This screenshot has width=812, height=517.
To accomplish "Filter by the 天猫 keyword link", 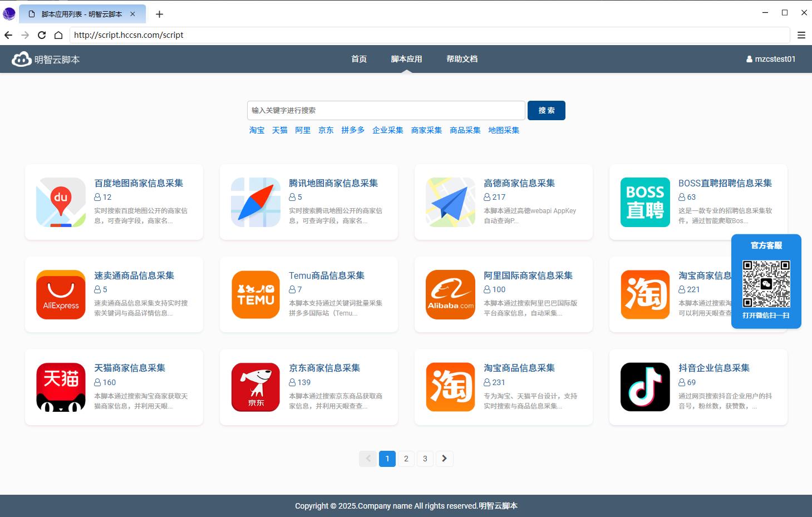I will tap(280, 130).
